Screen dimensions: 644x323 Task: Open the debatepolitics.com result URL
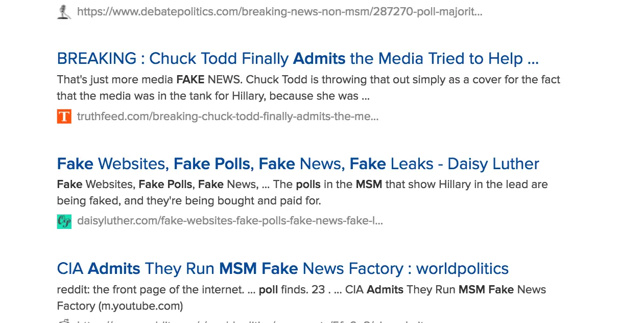[279, 12]
